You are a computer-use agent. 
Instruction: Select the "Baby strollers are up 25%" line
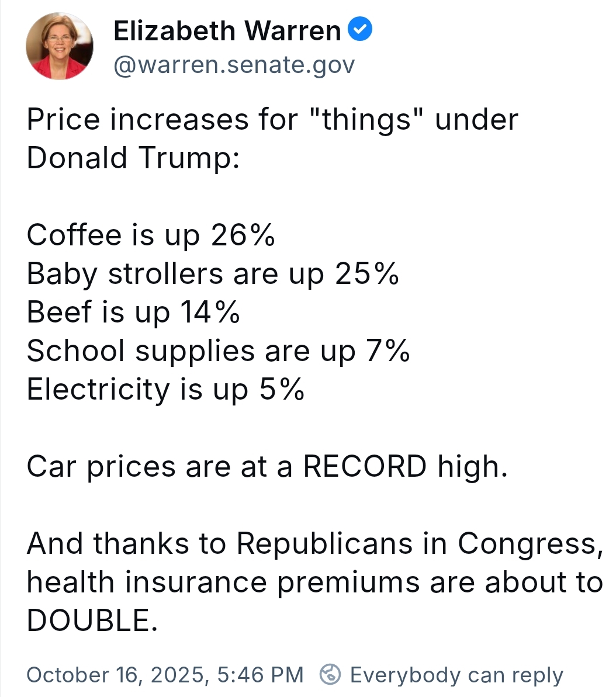(213, 273)
